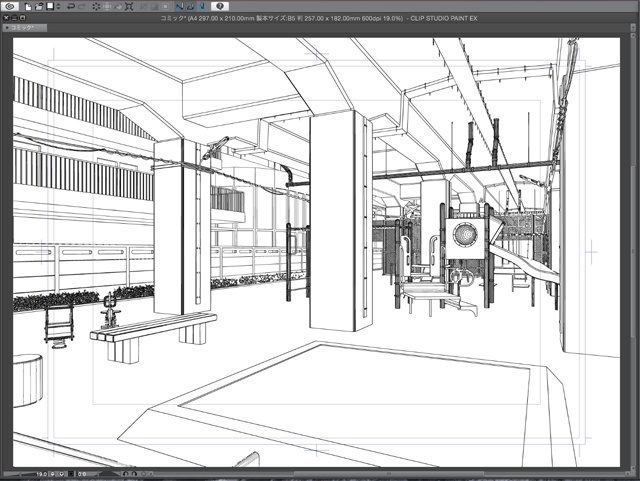Click the vertical scrollbar on right edge

tap(631, 253)
